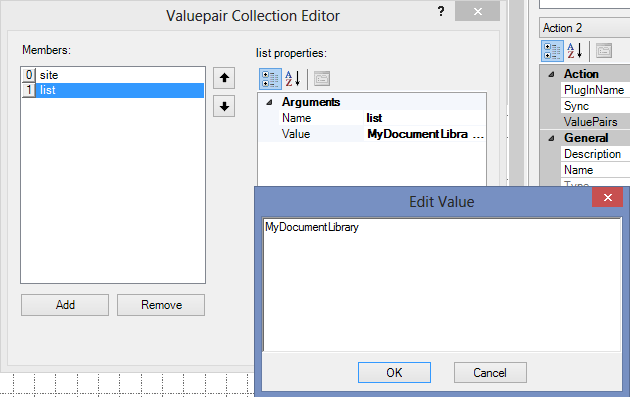Switch list properties to Categorized view
630x397 pixels.
tap(270, 79)
